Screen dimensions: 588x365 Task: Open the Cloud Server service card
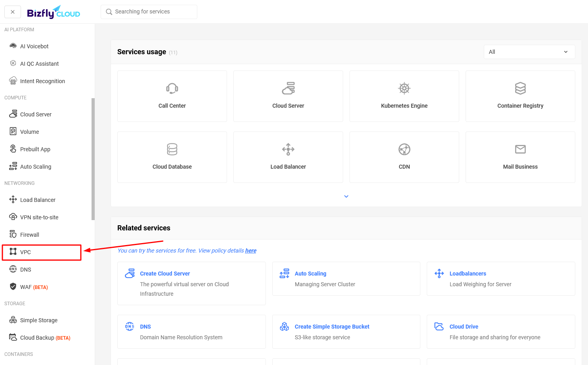[x=288, y=96]
